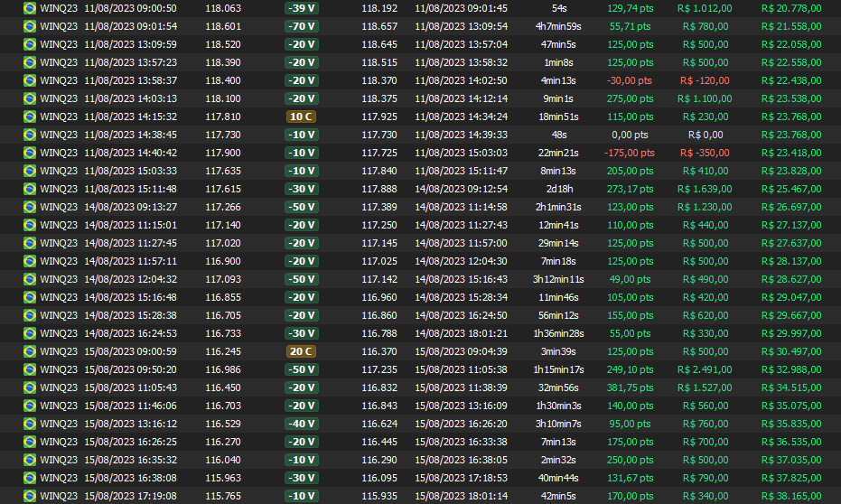Image resolution: width=841 pixels, height=504 pixels.
Task: Select the -70 V sell badge
Action: click(x=300, y=26)
